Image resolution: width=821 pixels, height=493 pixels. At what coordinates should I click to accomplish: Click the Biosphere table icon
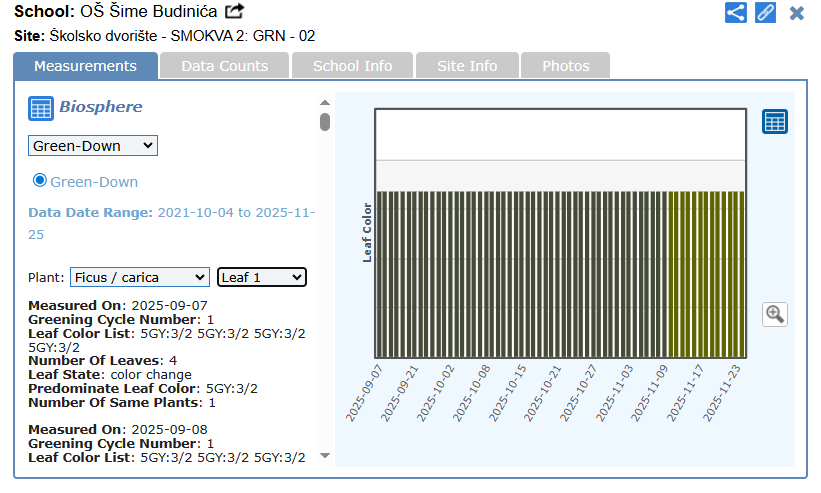tap(40, 108)
